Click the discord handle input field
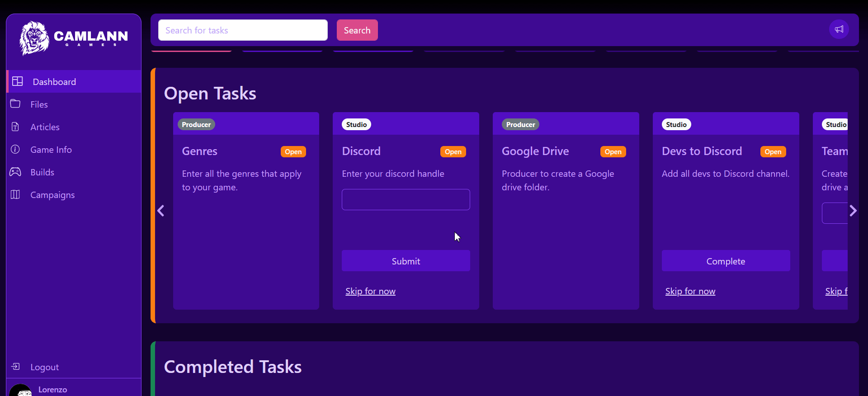This screenshot has width=868, height=396. coord(406,199)
